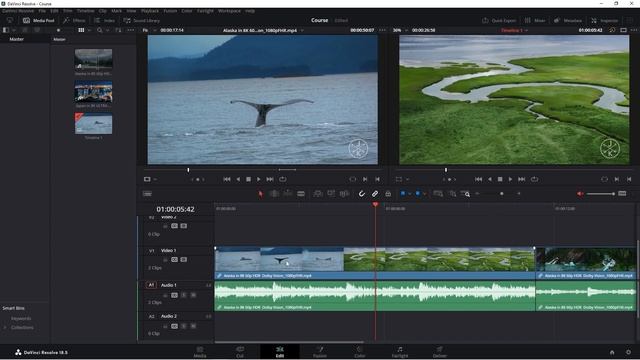Click the Custom Zoom magnifier icon
The width and height of the screenshot is (640, 360).
466,194
